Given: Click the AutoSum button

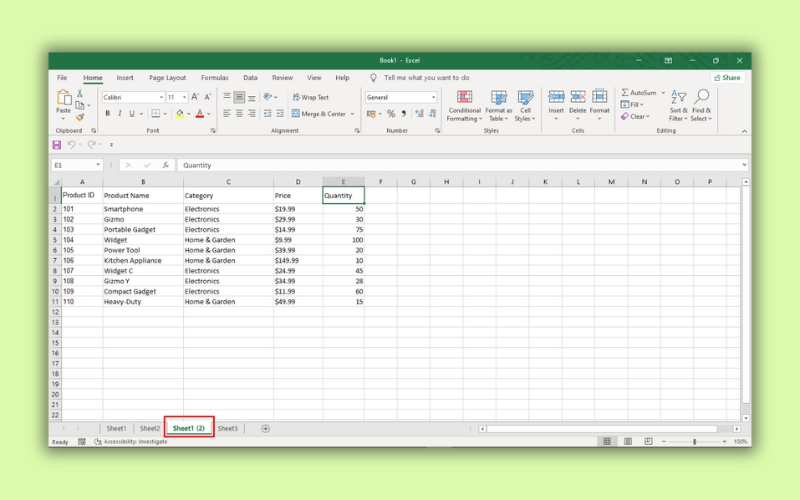Looking at the screenshot, I should [x=639, y=93].
